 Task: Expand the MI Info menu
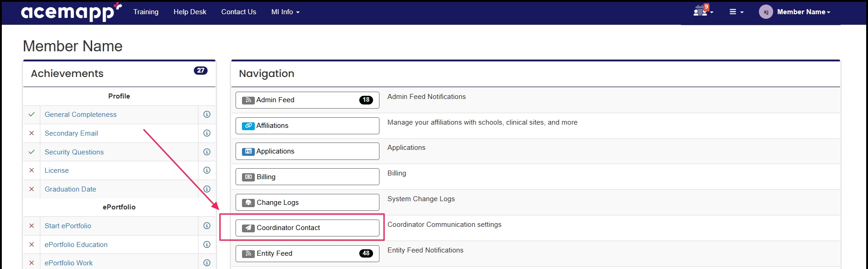tap(285, 12)
